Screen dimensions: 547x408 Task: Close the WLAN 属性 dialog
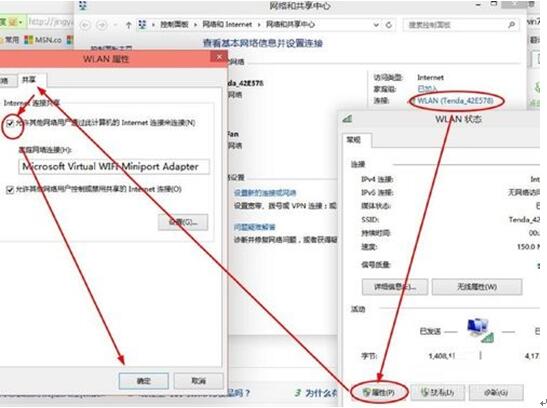pos(219,56)
